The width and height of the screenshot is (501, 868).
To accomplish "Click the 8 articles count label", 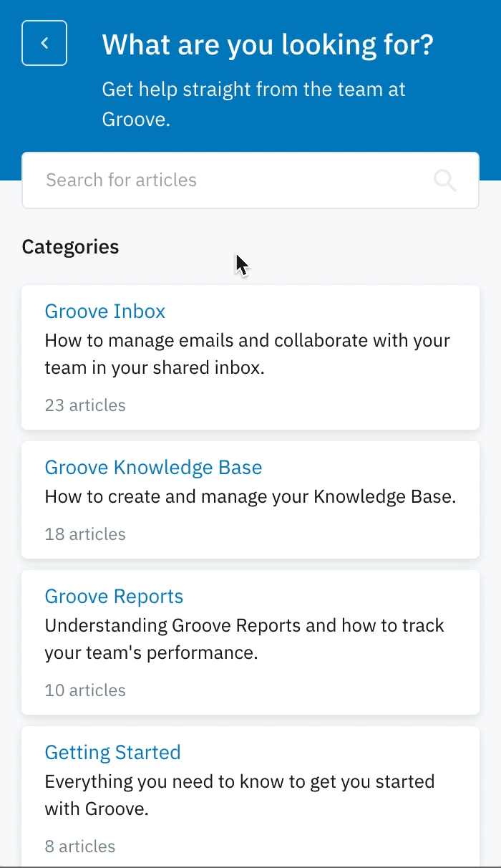I will click(79, 846).
